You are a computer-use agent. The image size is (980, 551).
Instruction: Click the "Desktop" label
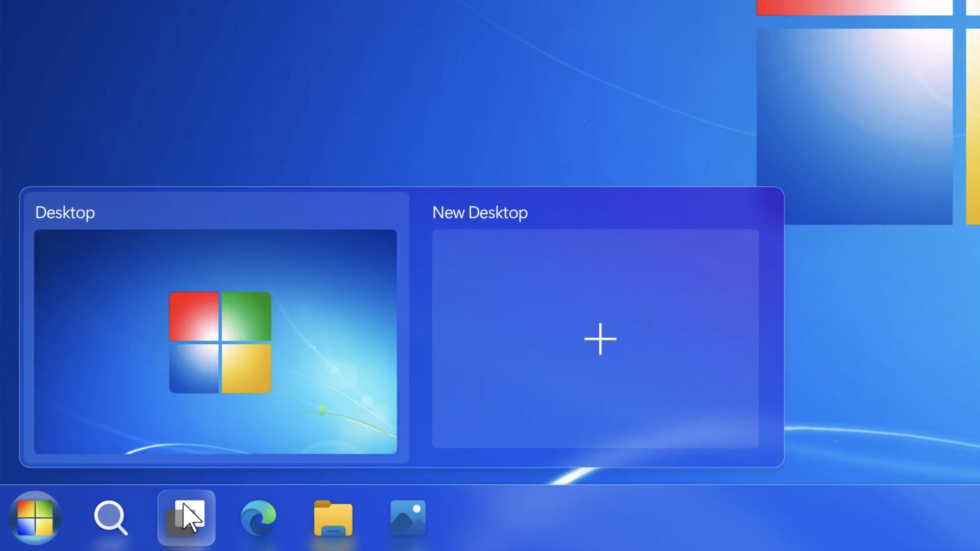click(65, 213)
